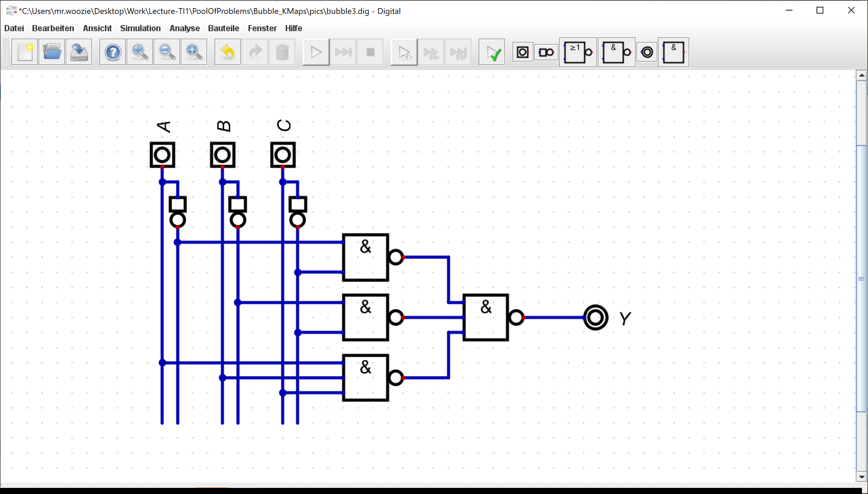The image size is (868, 494).
Task: Delete selected components with trash icon
Action: [x=282, y=52]
